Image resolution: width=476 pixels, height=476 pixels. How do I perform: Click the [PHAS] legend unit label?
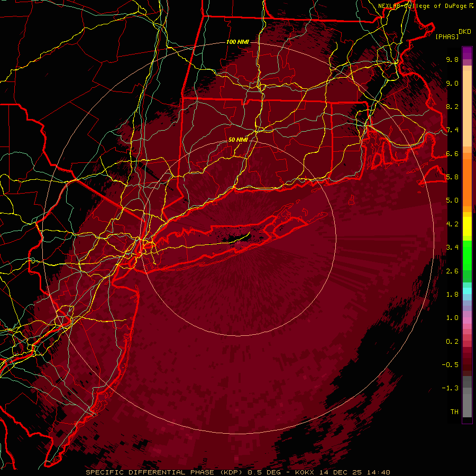click(447, 36)
